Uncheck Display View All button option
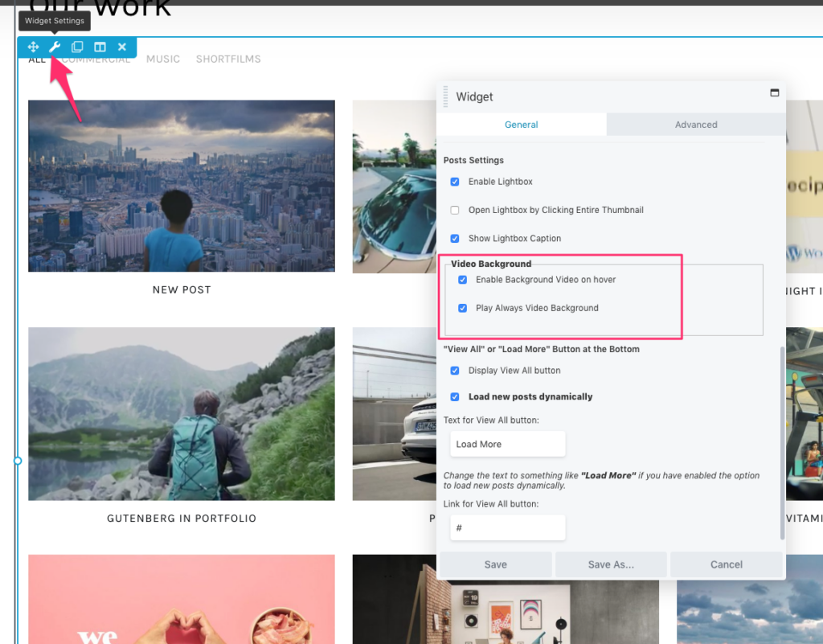The width and height of the screenshot is (823, 644). pos(455,371)
